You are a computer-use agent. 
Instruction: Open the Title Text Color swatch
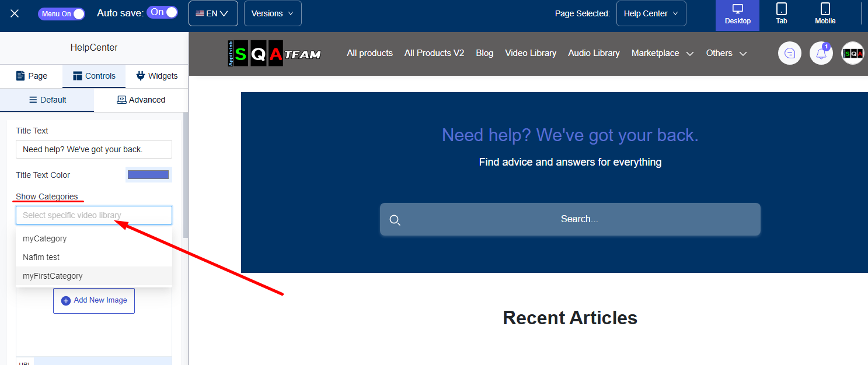[x=148, y=175]
